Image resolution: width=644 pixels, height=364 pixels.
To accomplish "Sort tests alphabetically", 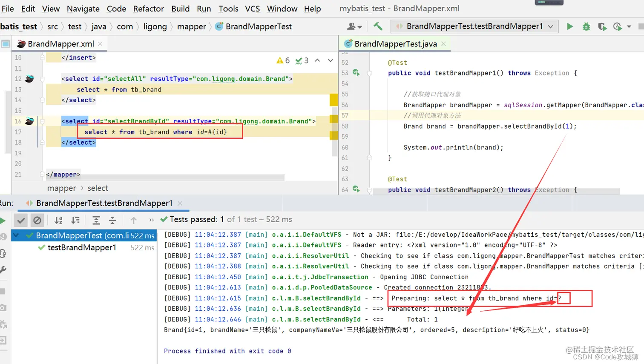I will coord(58,220).
